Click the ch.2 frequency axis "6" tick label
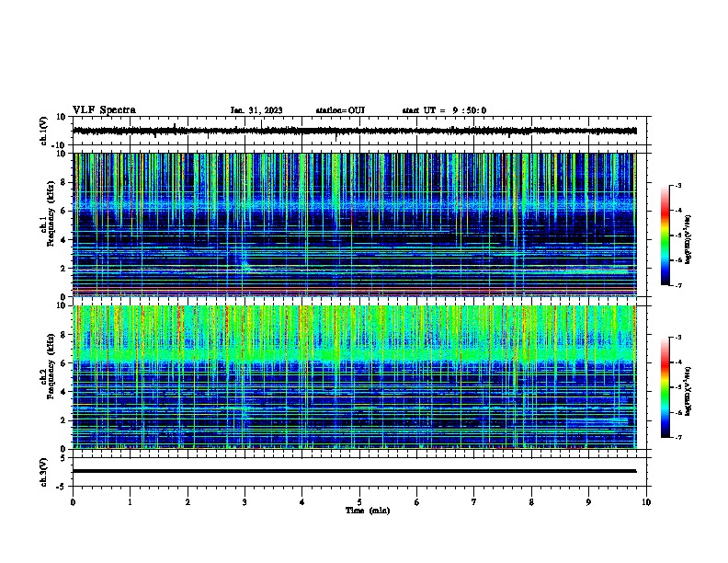Viewport: 728px width, 563px height. pyautogui.click(x=64, y=363)
